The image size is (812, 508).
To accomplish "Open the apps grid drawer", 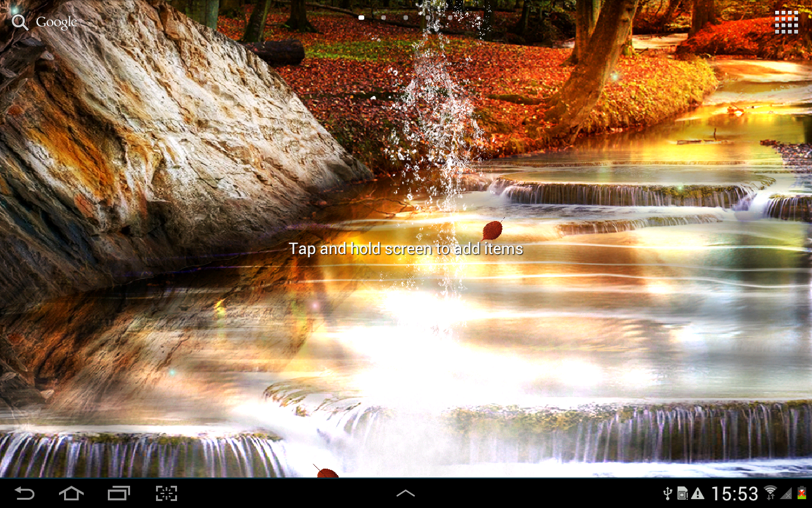I will (786, 22).
